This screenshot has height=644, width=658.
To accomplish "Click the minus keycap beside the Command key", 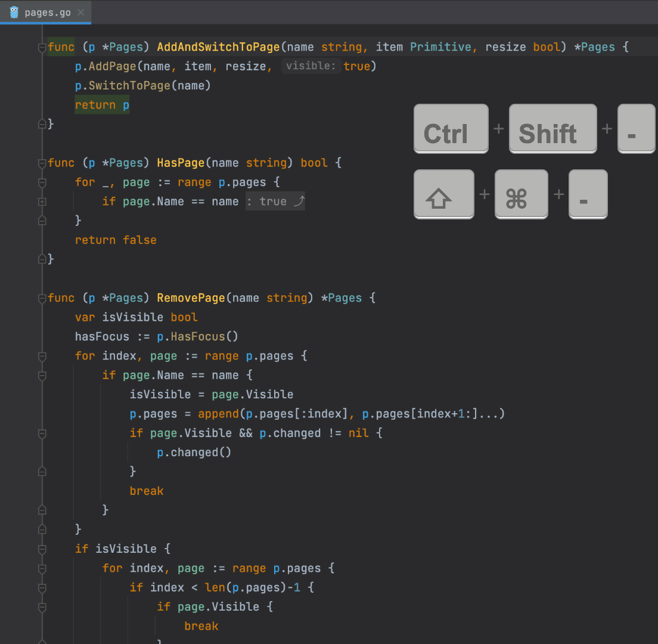I will 588,194.
